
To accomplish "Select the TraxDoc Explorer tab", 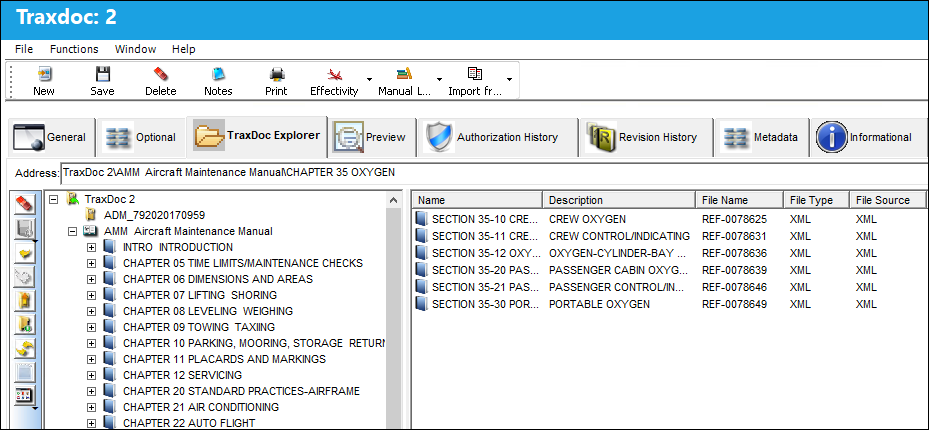I will tap(257, 136).
